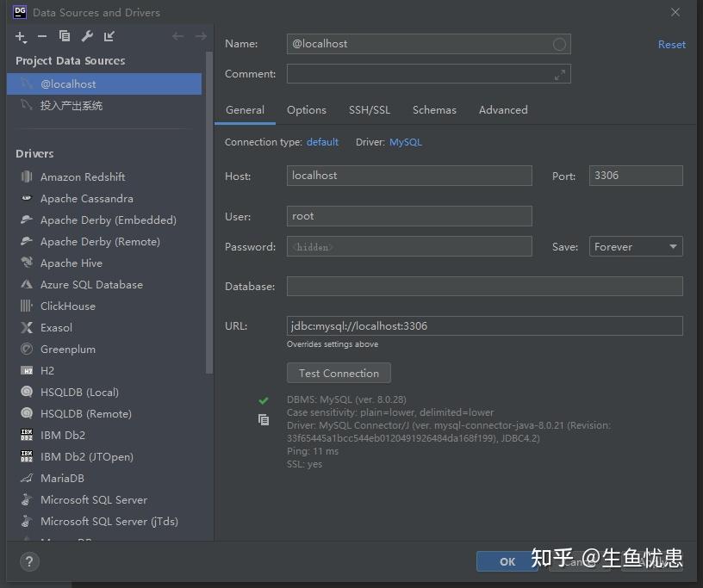Open the Schemas tab
The height and width of the screenshot is (588, 703).
tap(434, 110)
